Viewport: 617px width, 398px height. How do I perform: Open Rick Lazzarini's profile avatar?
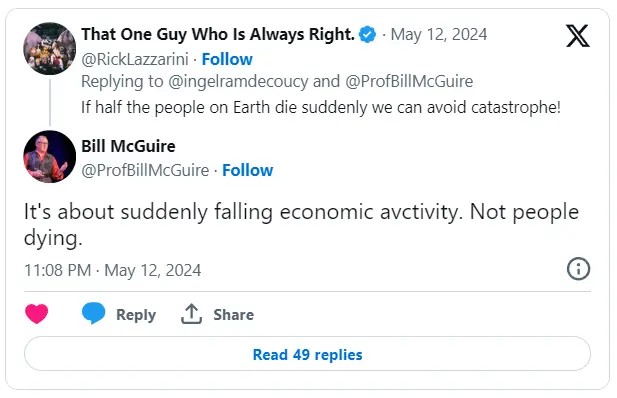coord(50,48)
